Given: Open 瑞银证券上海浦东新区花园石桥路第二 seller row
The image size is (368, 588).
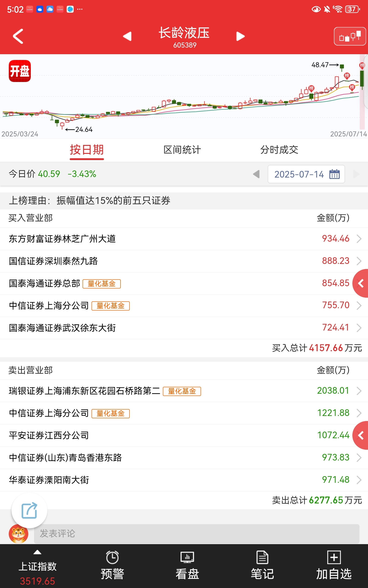Looking at the screenshot, I should click(184, 391).
